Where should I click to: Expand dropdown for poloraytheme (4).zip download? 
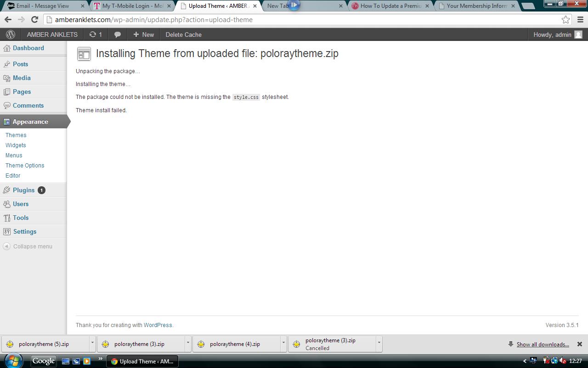click(283, 344)
